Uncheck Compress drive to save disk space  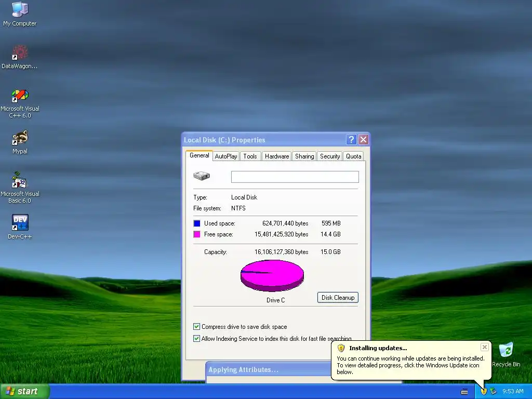196,326
